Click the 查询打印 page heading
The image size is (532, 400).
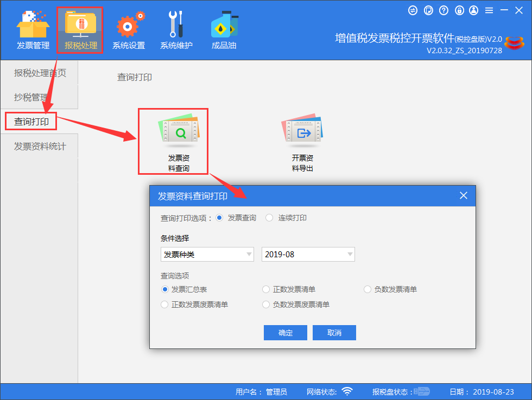[135, 78]
